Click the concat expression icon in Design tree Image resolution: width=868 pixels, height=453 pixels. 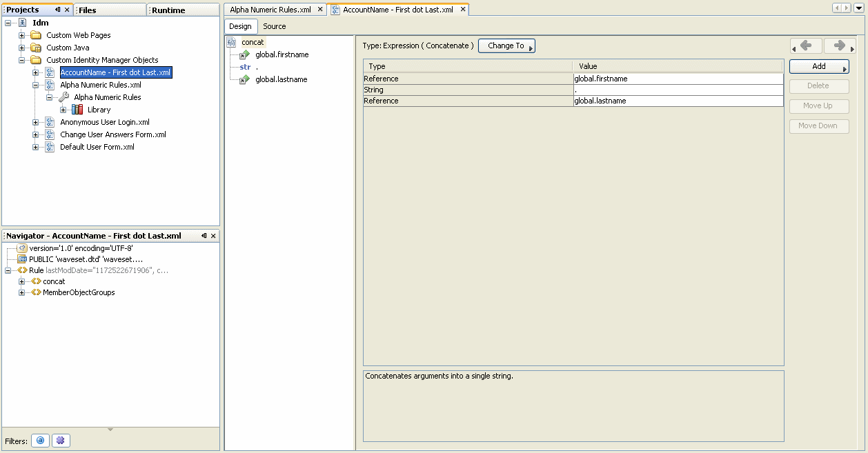pos(232,42)
